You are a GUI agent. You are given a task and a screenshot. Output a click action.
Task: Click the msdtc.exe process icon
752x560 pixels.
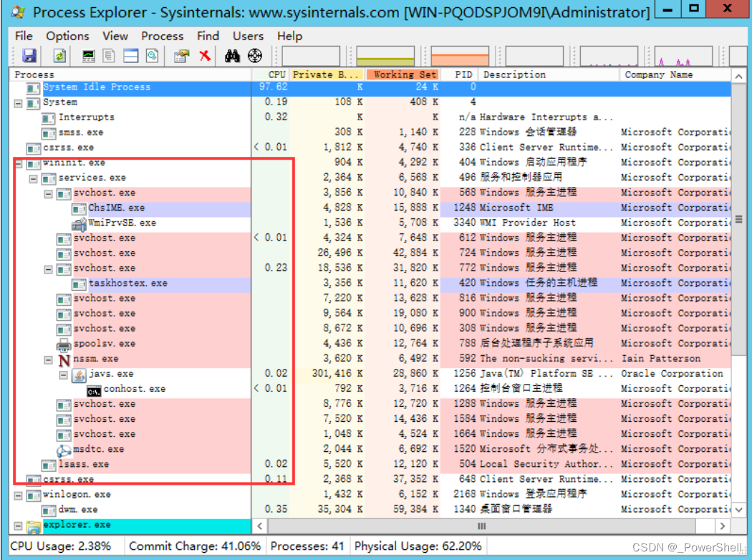tap(64, 450)
